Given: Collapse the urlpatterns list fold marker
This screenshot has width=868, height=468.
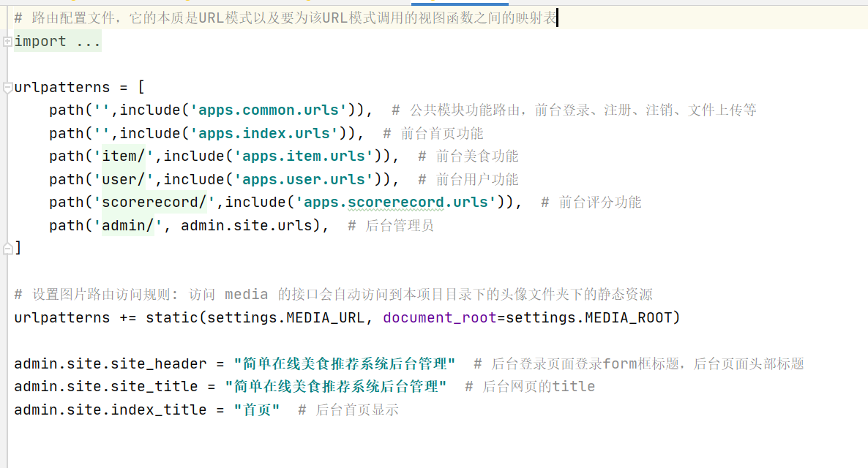Looking at the screenshot, I should point(7,88).
